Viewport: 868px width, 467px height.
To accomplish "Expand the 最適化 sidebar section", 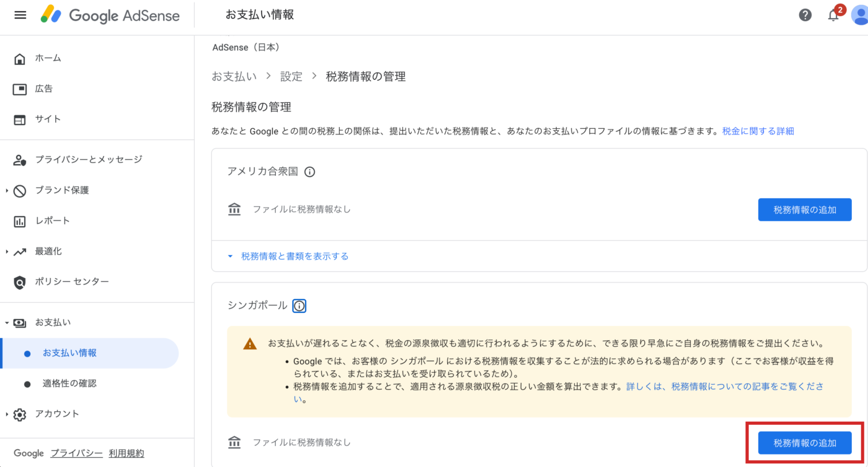I will click(7, 251).
